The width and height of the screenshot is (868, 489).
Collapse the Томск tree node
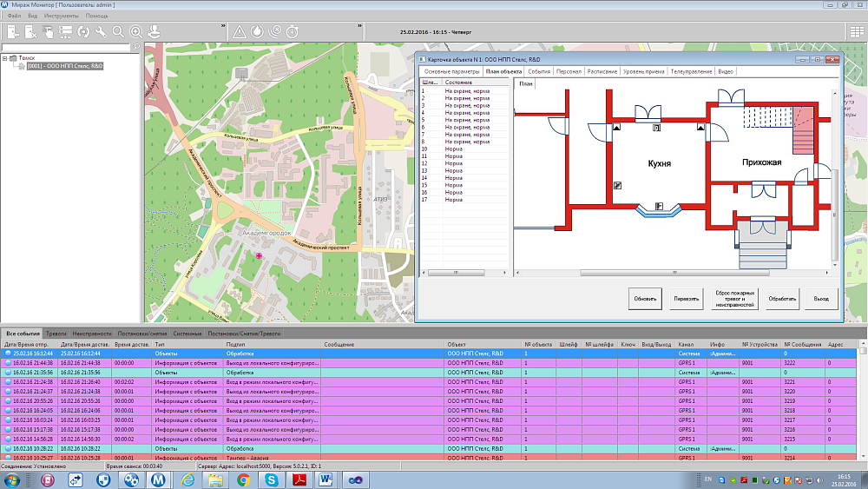coord(5,58)
